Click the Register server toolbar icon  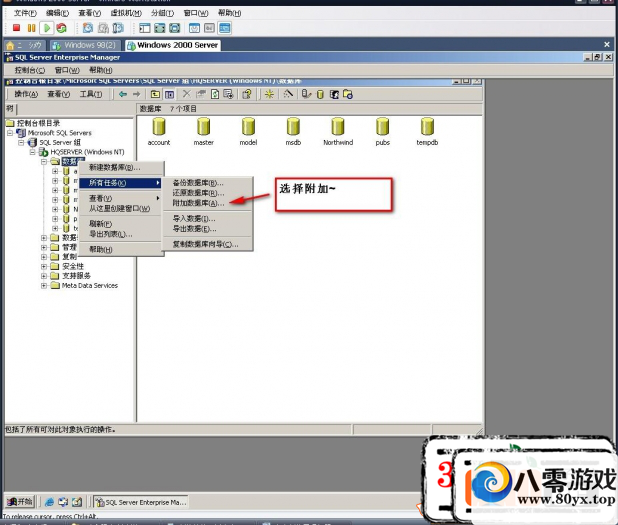click(306, 94)
